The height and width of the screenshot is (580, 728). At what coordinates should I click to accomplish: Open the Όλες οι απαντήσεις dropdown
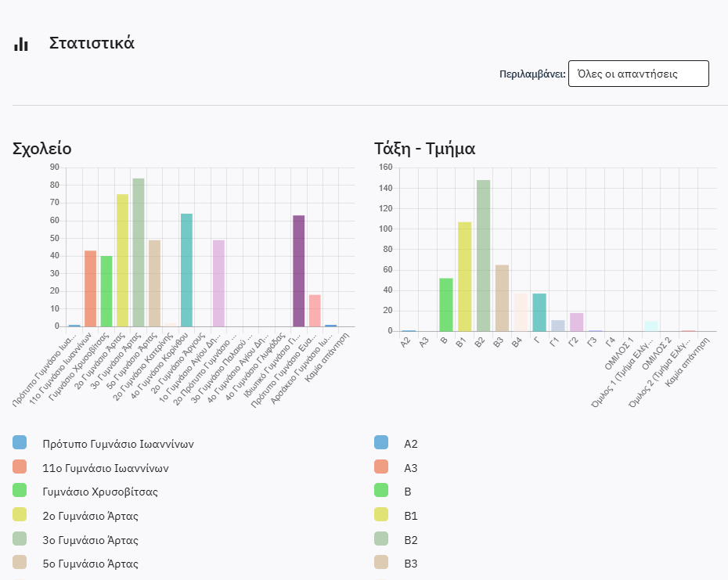click(x=639, y=74)
